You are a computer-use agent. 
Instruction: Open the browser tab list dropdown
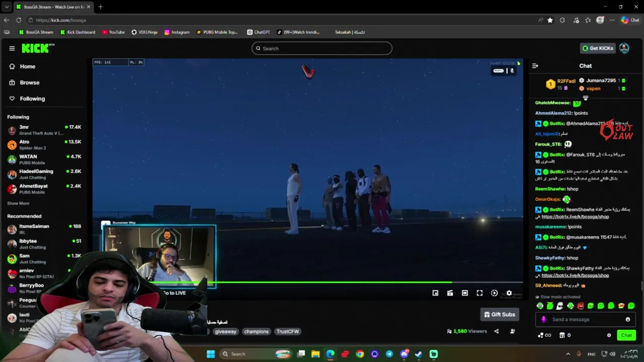coord(7,7)
